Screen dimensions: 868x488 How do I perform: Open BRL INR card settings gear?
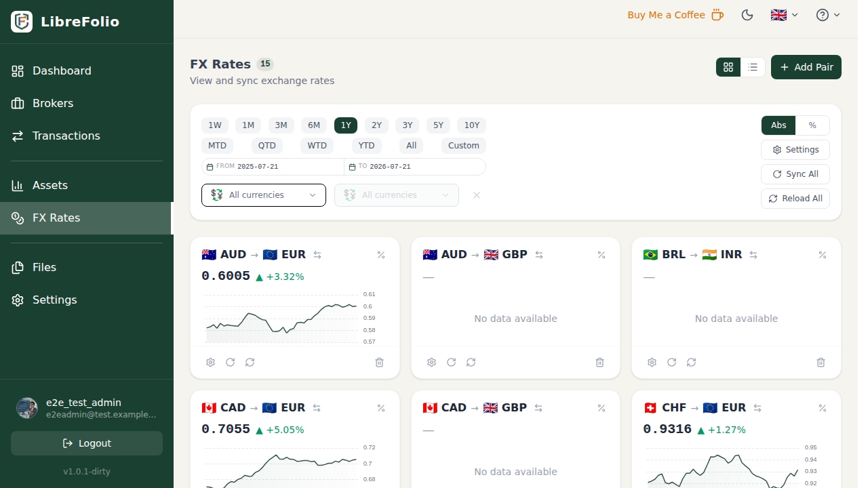point(652,363)
